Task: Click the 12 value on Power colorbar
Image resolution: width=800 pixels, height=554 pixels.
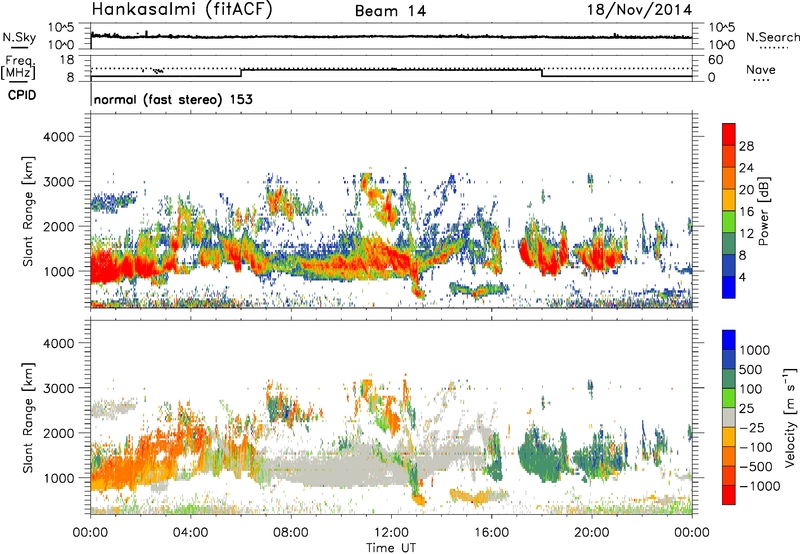Action: pyautogui.click(x=746, y=234)
